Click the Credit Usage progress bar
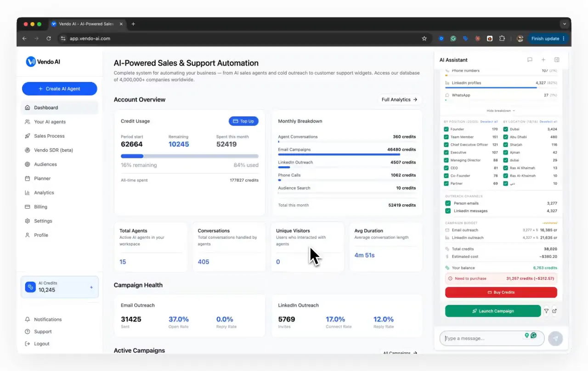Image resolution: width=588 pixels, height=371 pixels. (190, 156)
